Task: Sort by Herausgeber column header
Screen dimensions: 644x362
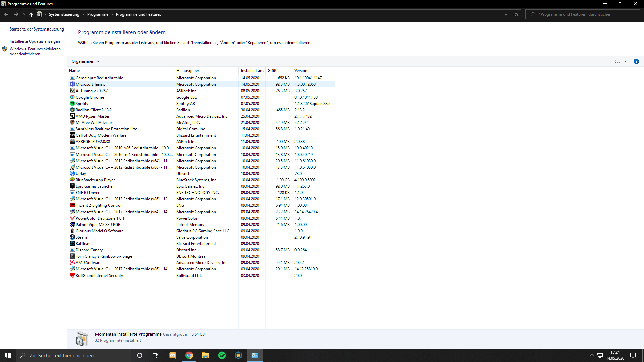Action: point(188,71)
